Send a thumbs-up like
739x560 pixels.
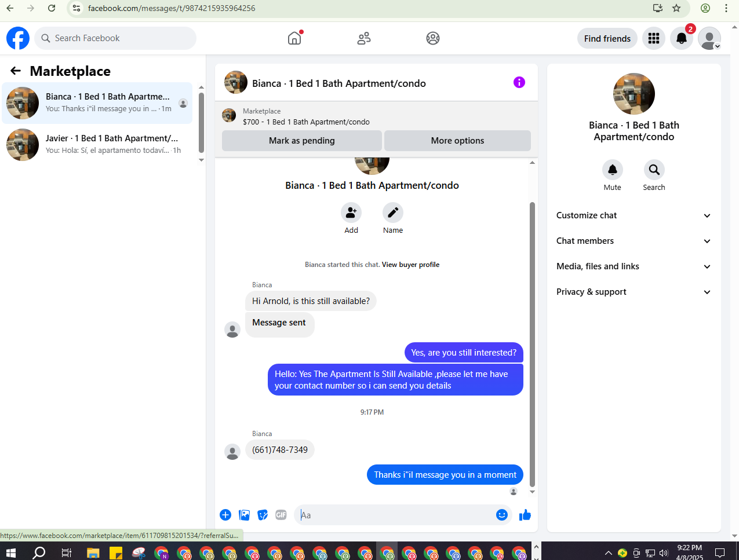[525, 515]
